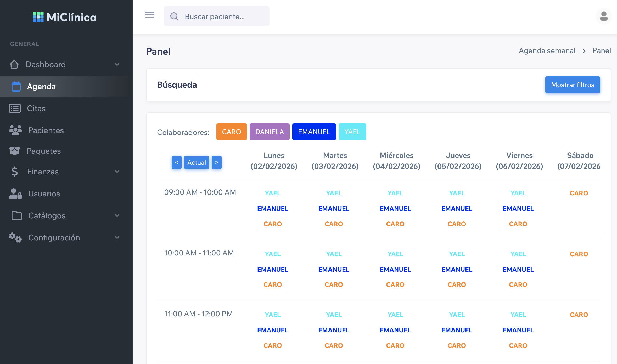This screenshot has width=617, height=364.
Task: Click the Citas list icon
Action: (x=15, y=108)
